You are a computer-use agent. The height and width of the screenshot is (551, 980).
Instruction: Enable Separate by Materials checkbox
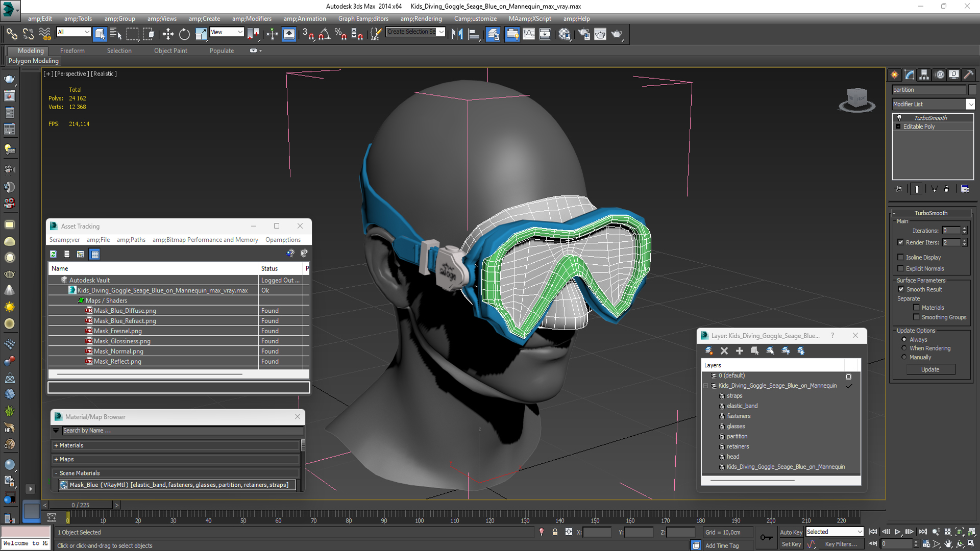tap(916, 307)
